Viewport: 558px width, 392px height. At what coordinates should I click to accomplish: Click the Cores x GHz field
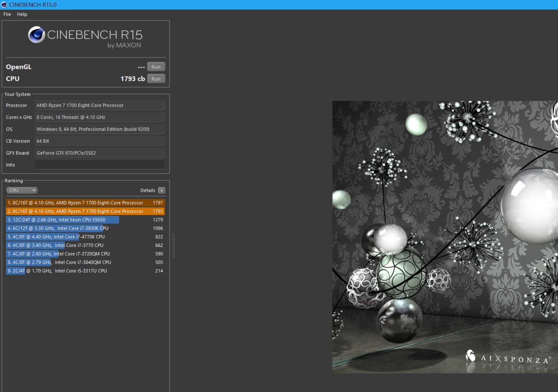[x=100, y=117]
